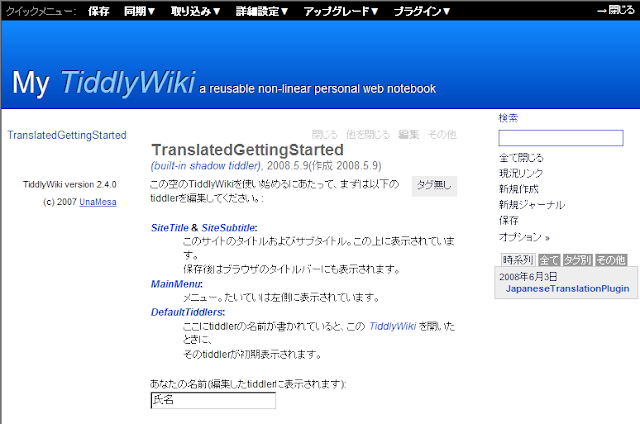This screenshot has width=640, height=424.
Task: Open the SiteSubtitle tiddler link
Action: point(228,228)
